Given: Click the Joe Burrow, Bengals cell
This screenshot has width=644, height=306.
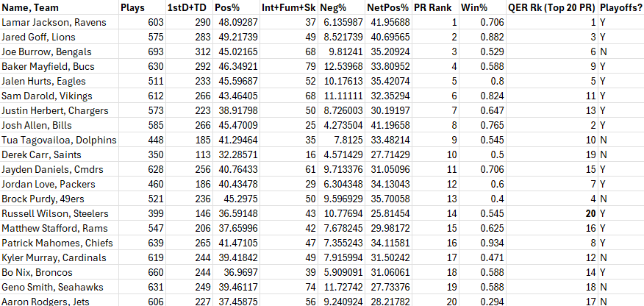Looking at the screenshot, I should click(x=60, y=51).
